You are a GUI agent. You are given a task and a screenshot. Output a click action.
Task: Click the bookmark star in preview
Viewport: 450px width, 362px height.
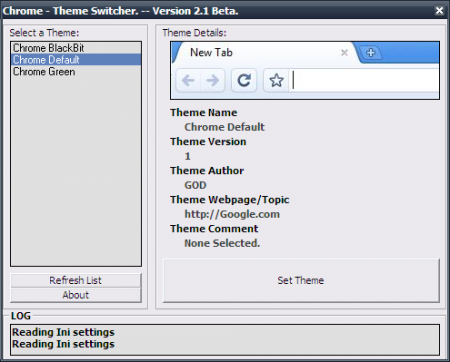click(x=276, y=80)
